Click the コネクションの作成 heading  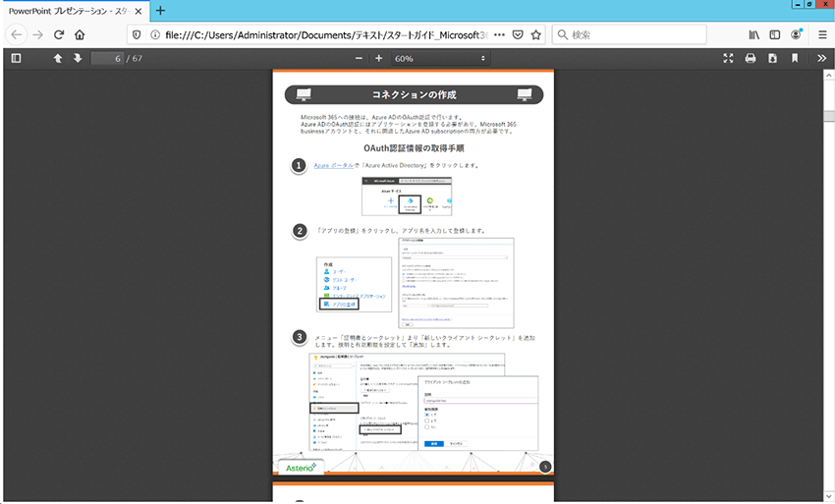(x=414, y=95)
